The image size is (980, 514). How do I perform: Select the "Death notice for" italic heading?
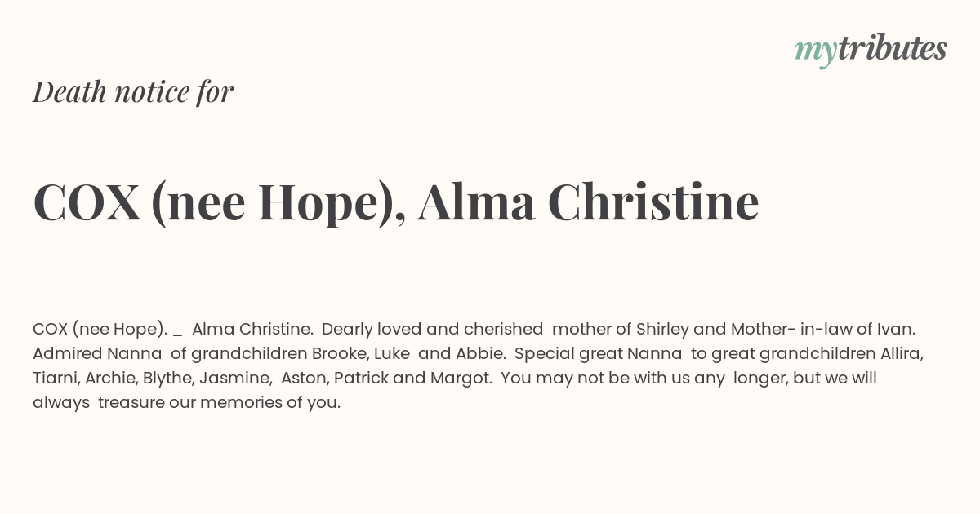[133, 92]
